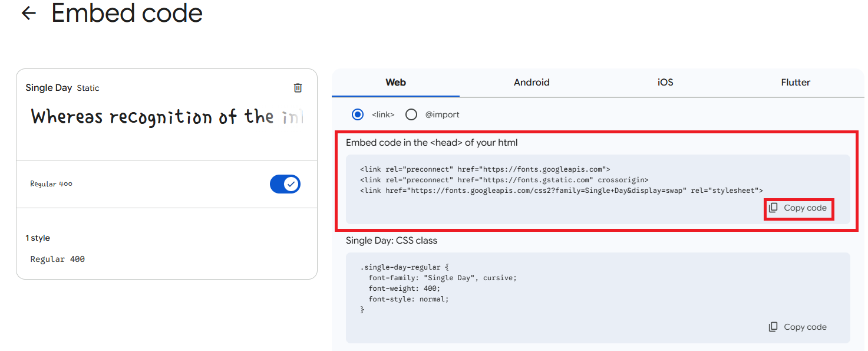The image size is (868, 351).
Task: Click the css2?family=Single+Day stylesheet link line
Action: coord(562,191)
